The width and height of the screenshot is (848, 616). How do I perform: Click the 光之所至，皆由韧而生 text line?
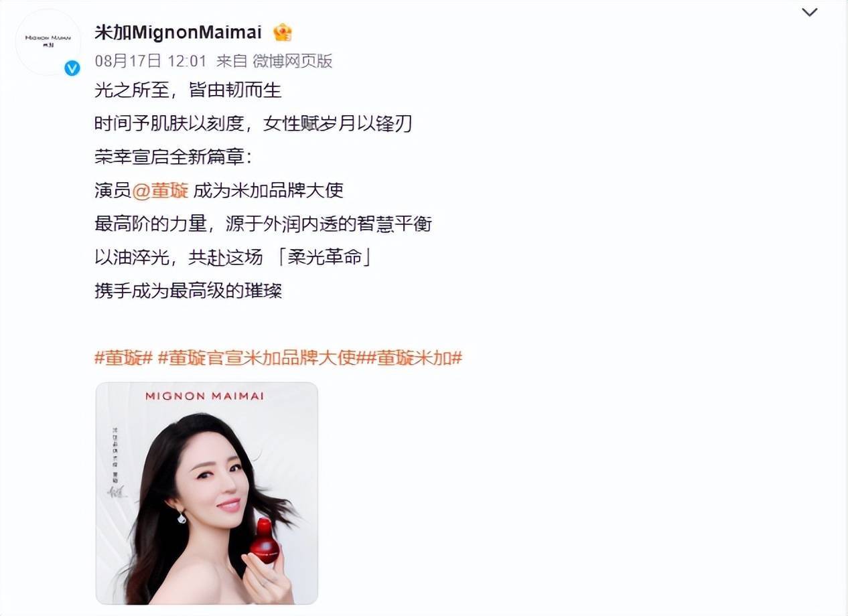coord(188,90)
